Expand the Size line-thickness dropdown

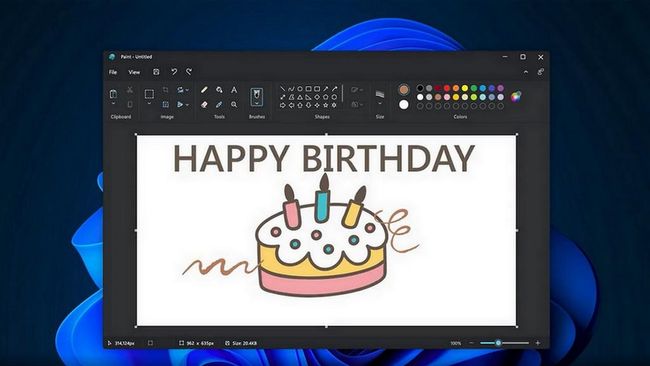(380, 104)
